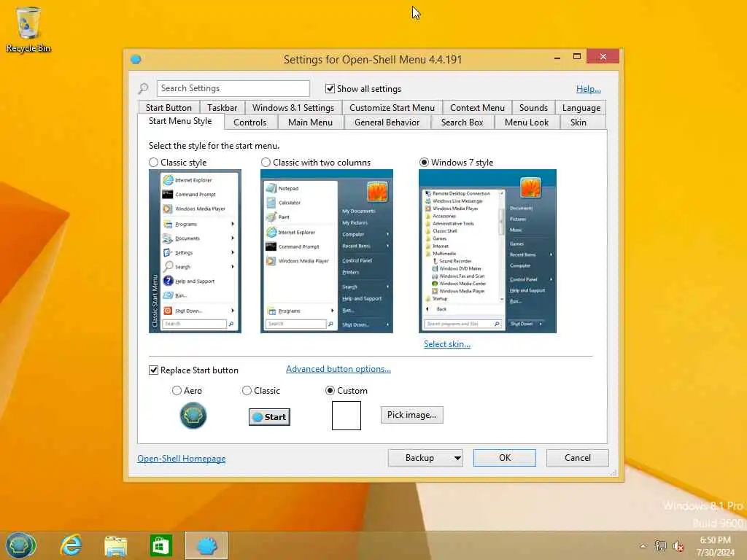Image resolution: width=747 pixels, height=560 pixels.
Task: Click the Open-Shell title bar shell icon
Action: click(x=136, y=60)
